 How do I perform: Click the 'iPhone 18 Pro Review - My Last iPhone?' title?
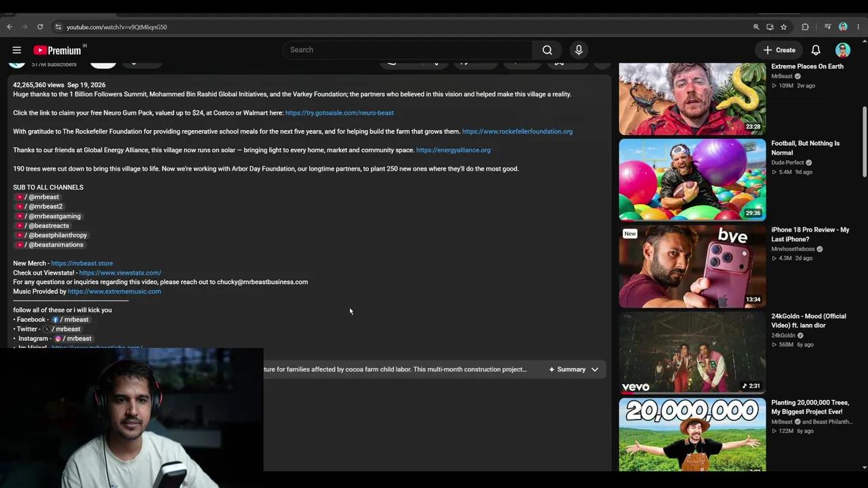click(810, 235)
